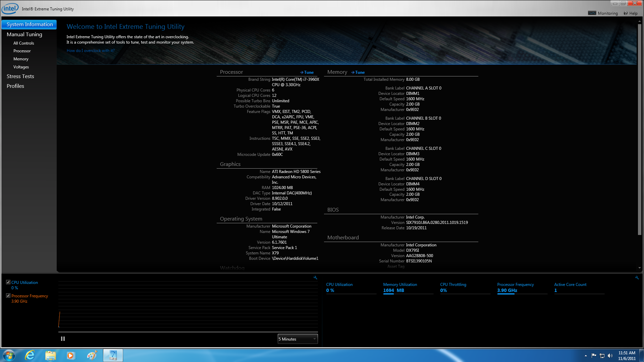Pause the monitoring graph
Screen dimensions: 644x362
(x=63, y=339)
